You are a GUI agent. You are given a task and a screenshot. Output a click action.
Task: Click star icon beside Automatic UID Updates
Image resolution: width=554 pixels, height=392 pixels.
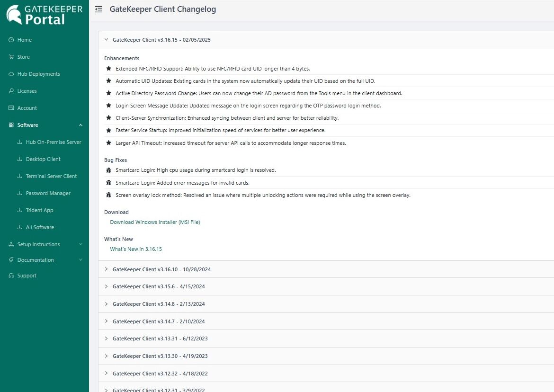(109, 81)
